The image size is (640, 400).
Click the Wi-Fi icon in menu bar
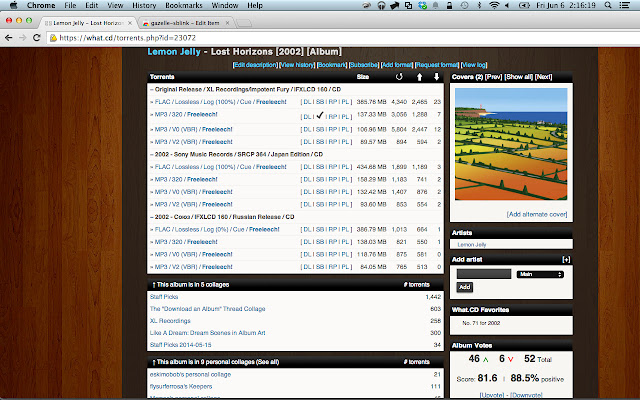pyautogui.click(x=493, y=6)
